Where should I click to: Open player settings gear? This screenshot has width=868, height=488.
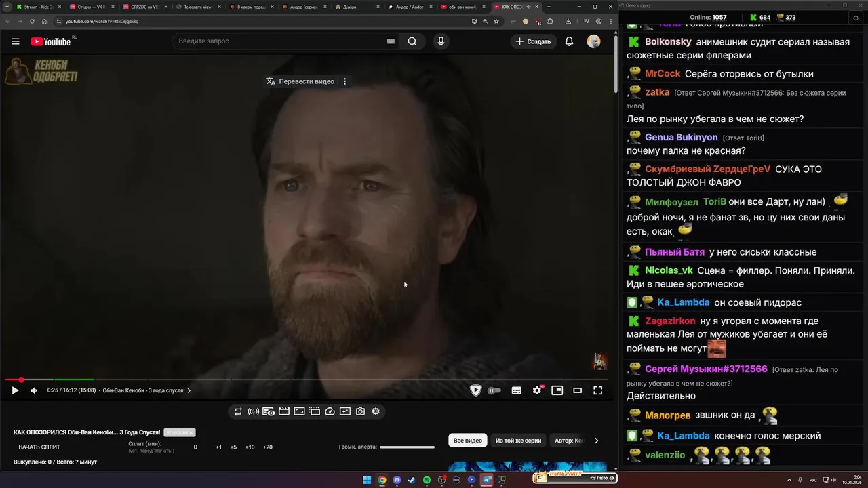(537, 390)
